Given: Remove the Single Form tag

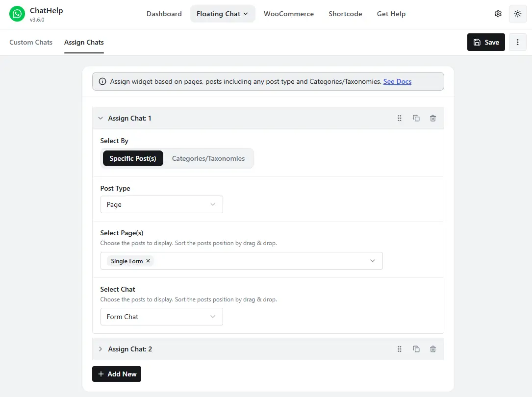Looking at the screenshot, I should pos(148,261).
